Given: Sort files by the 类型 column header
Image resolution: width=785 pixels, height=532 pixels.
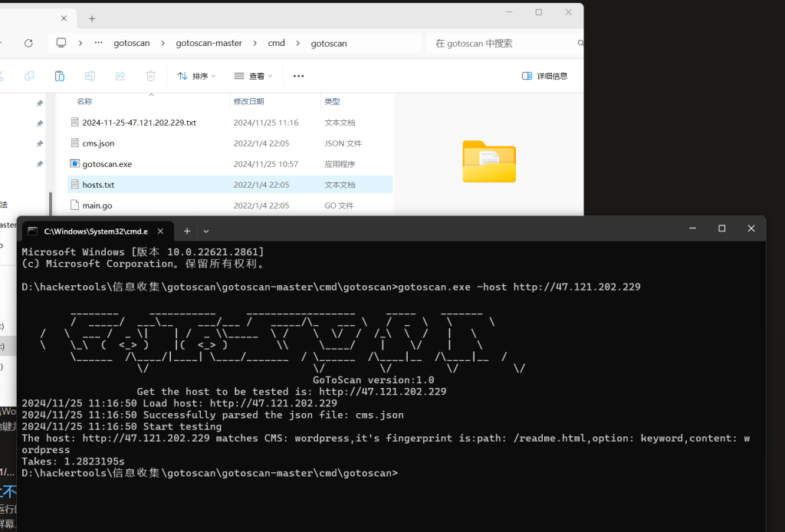Looking at the screenshot, I should 332,102.
